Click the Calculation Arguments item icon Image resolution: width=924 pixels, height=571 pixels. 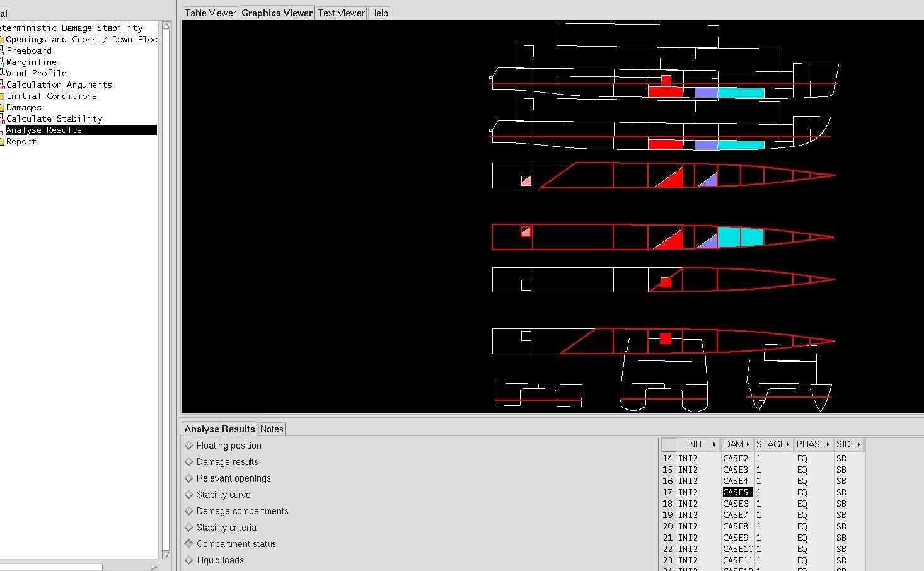pos(2,85)
